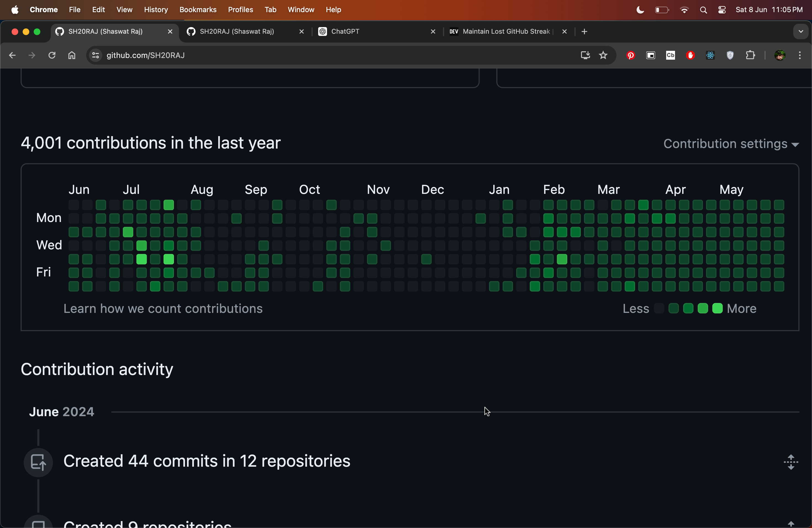Open the Bookmarks menu
Image resolution: width=812 pixels, height=528 pixels.
[198, 10]
